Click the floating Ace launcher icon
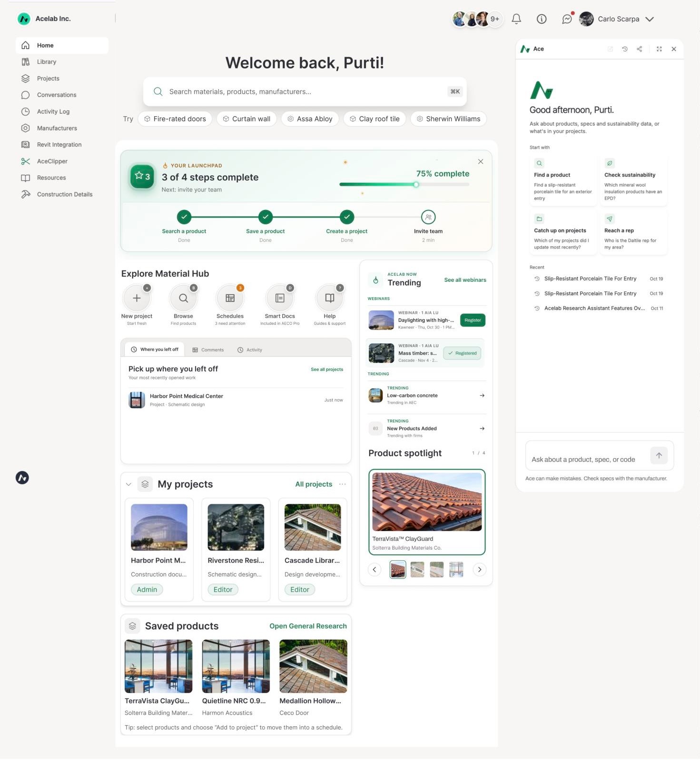The height and width of the screenshot is (760, 700). (x=22, y=478)
